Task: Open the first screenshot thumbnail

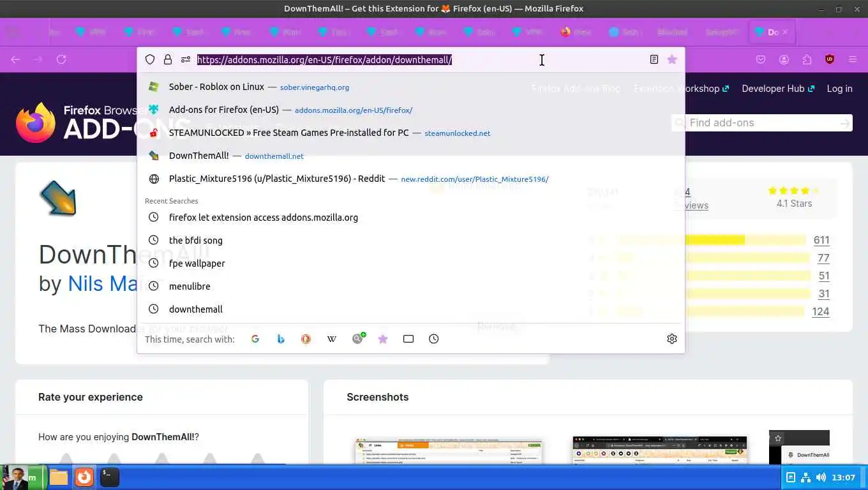Action: [x=449, y=450]
